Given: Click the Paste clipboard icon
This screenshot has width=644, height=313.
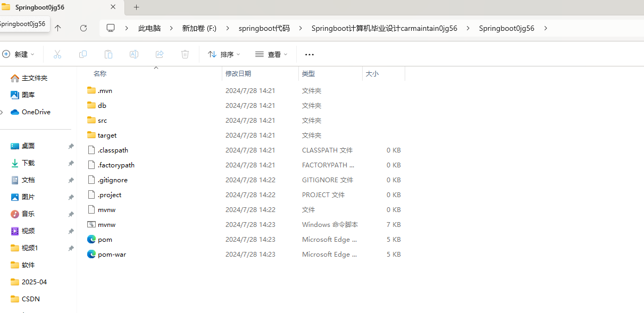Looking at the screenshot, I should [x=108, y=54].
